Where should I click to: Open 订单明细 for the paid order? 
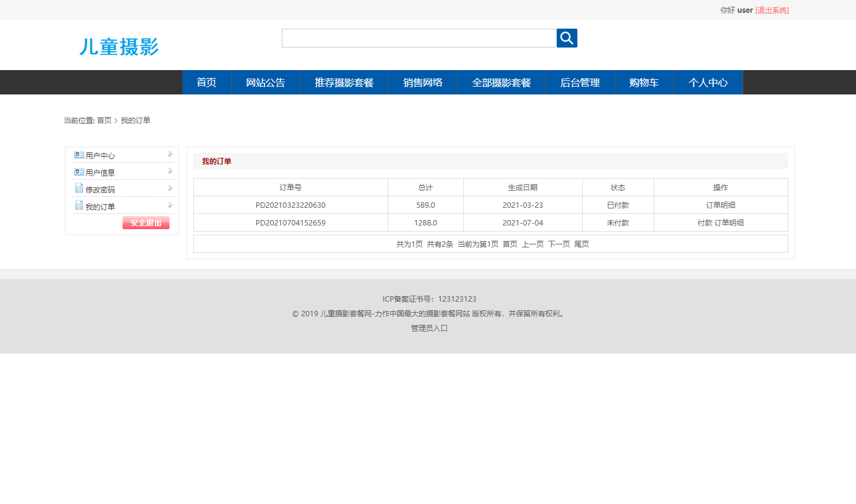(720, 205)
